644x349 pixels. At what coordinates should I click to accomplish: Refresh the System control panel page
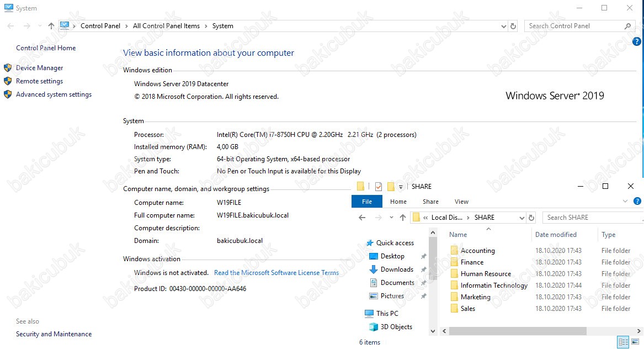(x=513, y=26)
